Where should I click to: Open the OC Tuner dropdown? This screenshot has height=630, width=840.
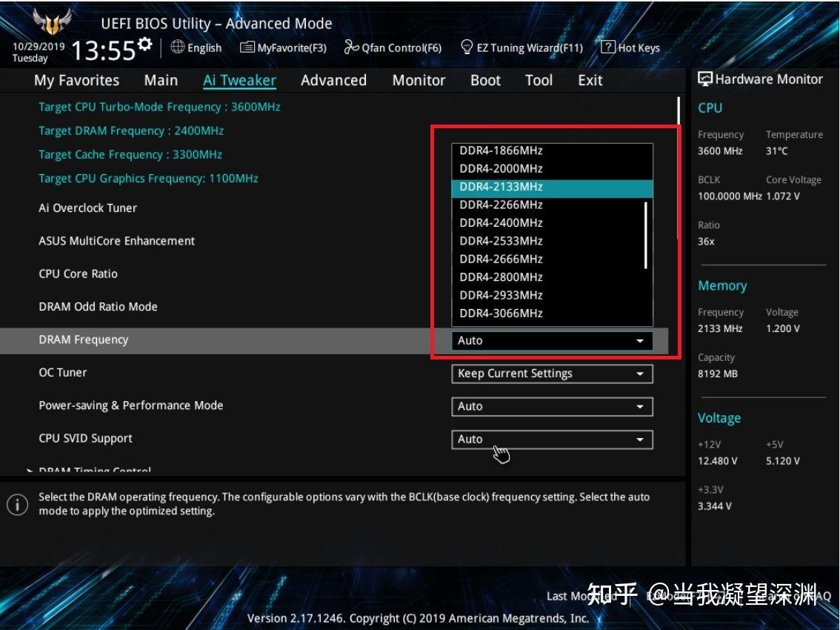(x=552, y=374)
